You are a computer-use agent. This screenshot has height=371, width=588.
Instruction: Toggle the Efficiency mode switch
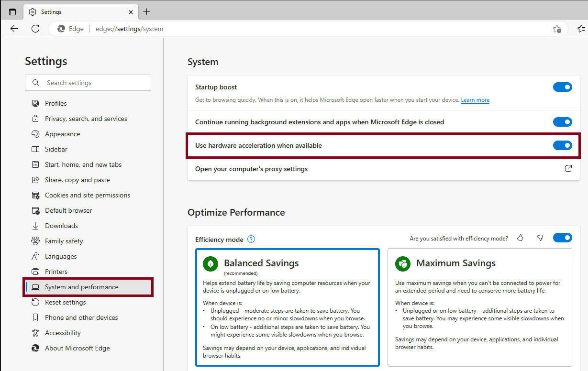(x=563, y=238)
